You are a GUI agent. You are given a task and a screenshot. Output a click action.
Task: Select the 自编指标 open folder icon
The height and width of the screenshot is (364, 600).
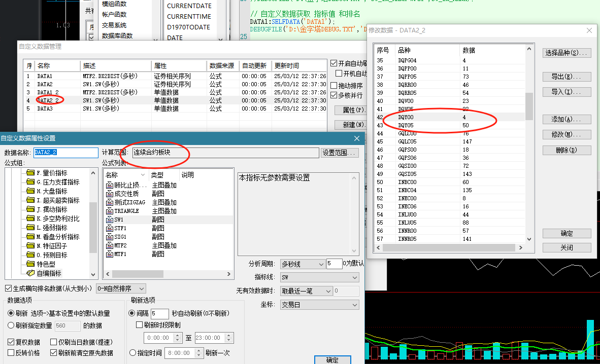tap(30, 273)
